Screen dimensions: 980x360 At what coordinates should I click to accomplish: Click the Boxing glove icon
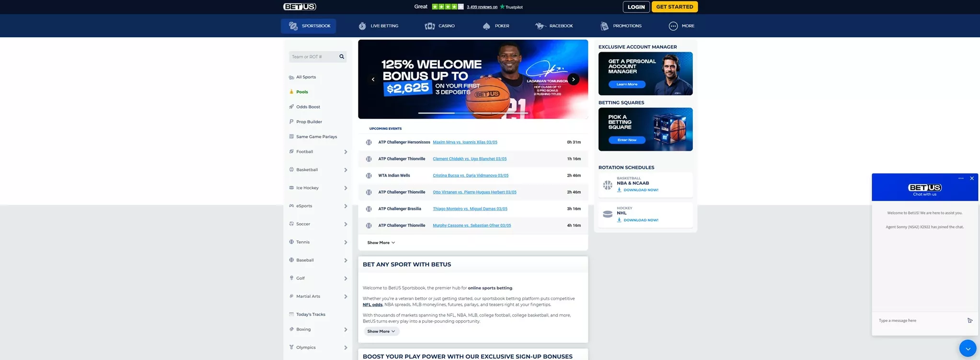point(291,329)
